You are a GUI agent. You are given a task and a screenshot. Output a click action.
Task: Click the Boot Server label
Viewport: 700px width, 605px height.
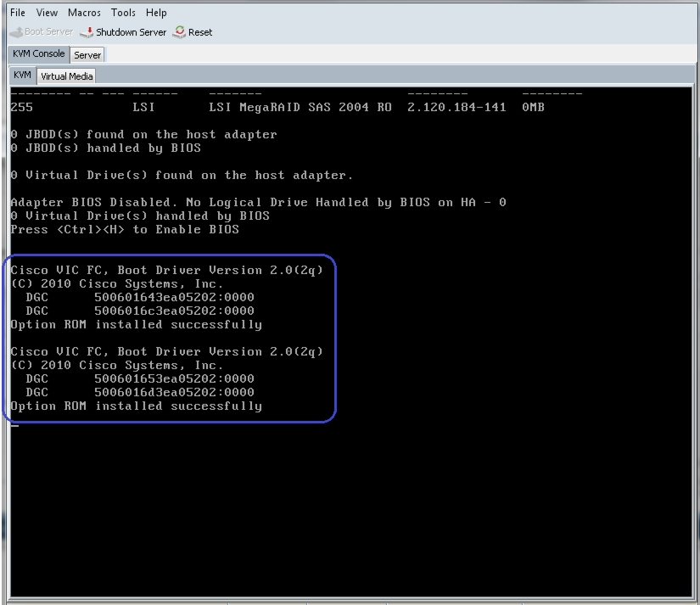(x=48, y=31)
